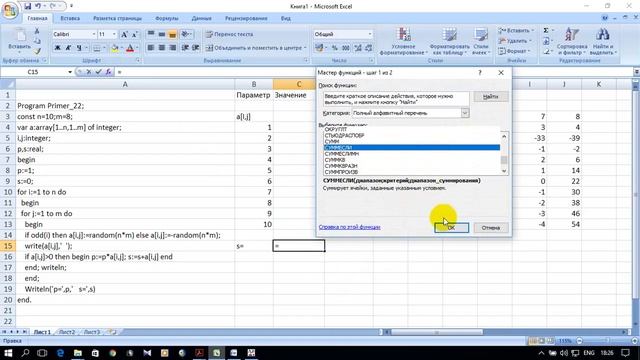
Task: Switch to the Главная ribbon tab
Action: (37, 18)
